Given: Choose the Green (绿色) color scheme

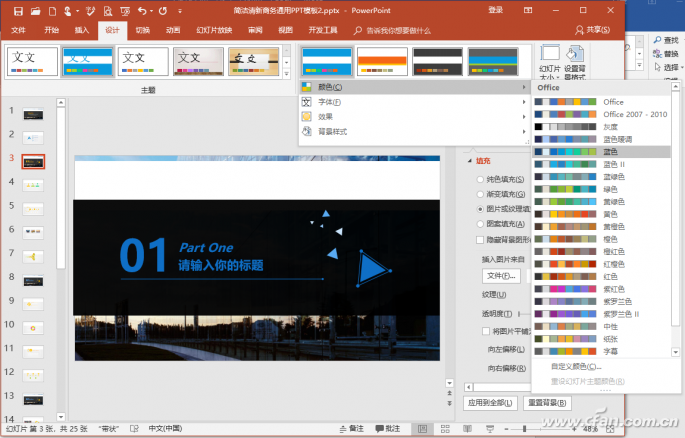Looking at the screenshot, I should click(x=601, y=190).
